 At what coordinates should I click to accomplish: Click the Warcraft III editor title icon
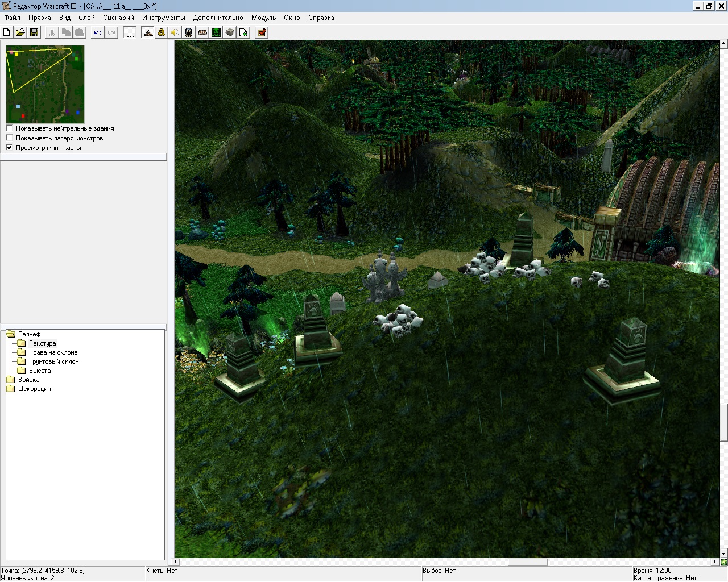pyautogui.click(x=6, y=6)
